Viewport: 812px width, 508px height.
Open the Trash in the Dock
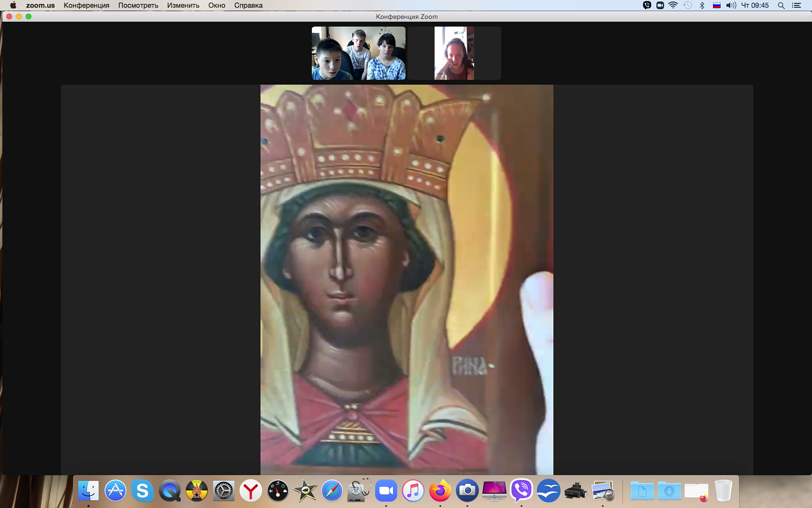pos(723,491)
